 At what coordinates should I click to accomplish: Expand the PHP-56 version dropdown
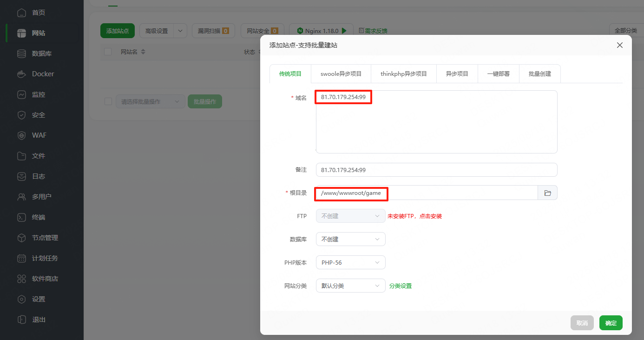coord(350,262)
